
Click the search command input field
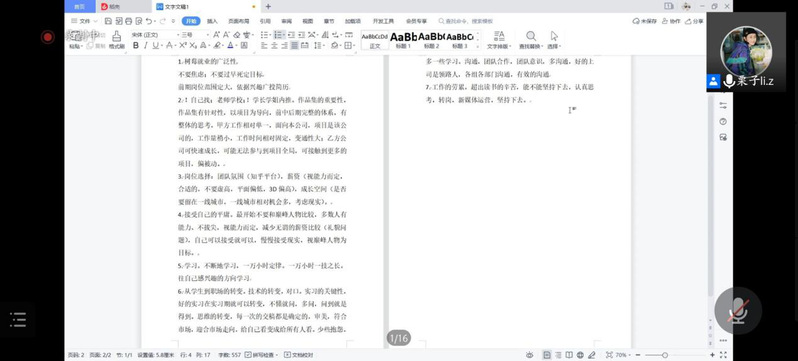pos(466,21)
